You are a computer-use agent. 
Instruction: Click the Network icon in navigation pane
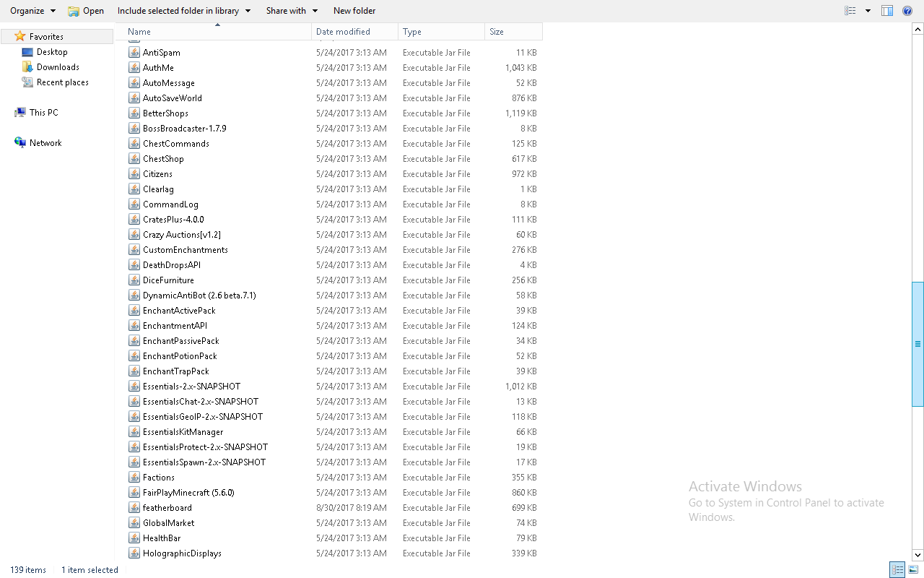point(20,142)
